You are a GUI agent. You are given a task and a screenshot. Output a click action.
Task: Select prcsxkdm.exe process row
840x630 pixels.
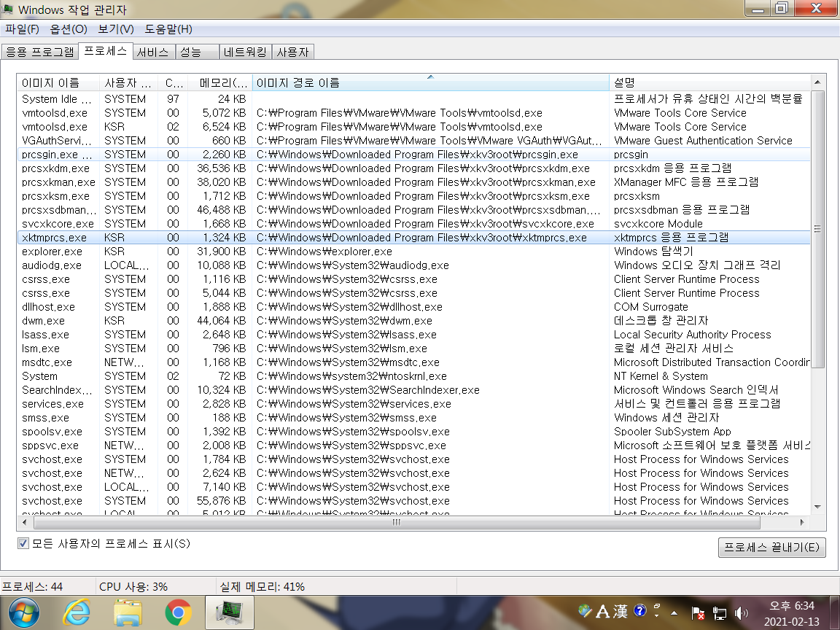click(x=413, y=168)
